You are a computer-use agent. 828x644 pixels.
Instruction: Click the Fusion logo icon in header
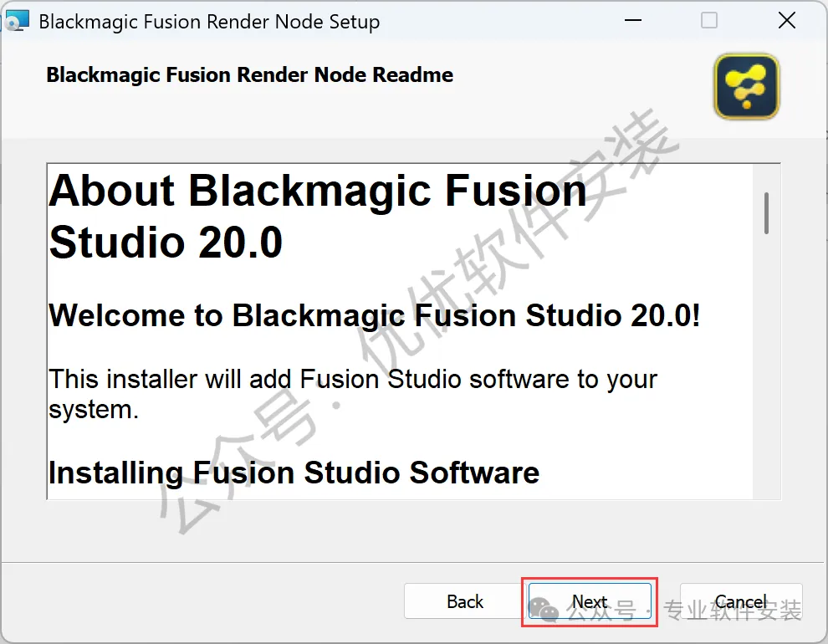click(x=746, y=87)
